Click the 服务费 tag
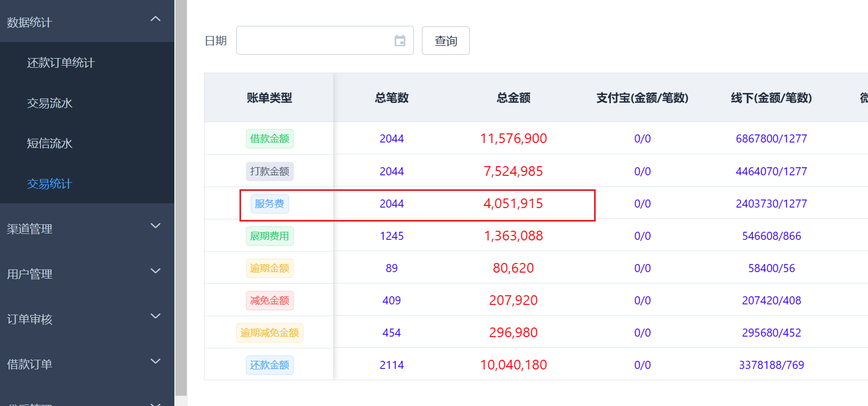The width and height of the screenshot is (868, 406). click(270, 204)
